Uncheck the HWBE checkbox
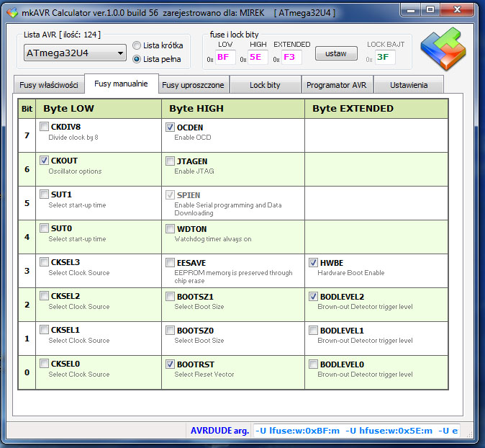The height and width of the screenshot is (448, 485). point(313,263)
